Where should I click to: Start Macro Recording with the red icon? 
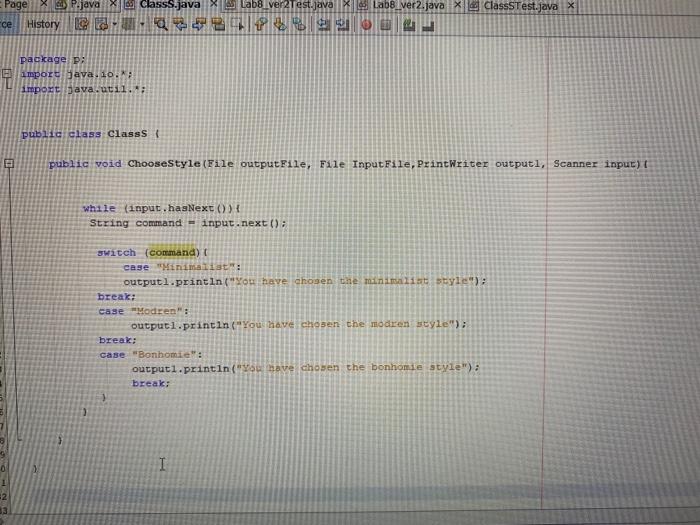pos(367,25)
